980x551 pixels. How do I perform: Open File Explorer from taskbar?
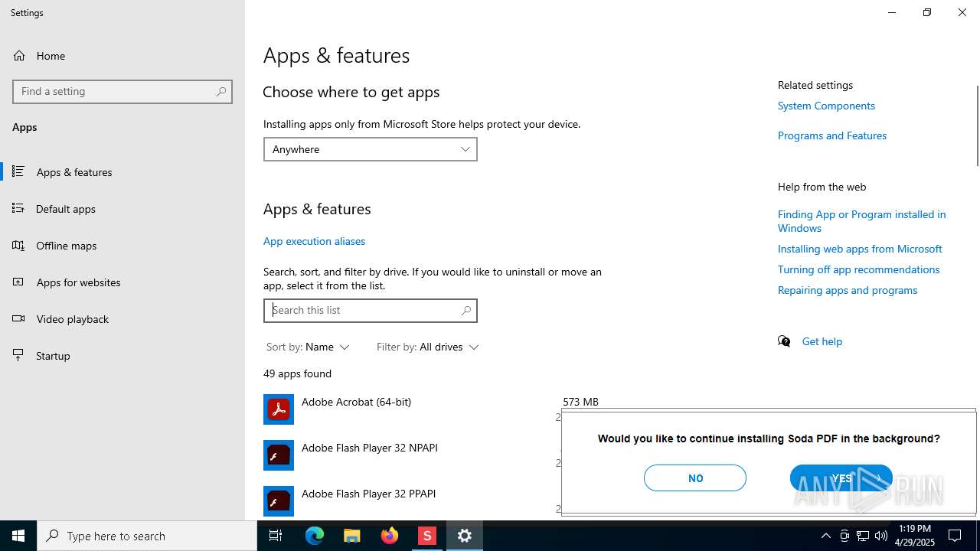click(x=352, y=536)
